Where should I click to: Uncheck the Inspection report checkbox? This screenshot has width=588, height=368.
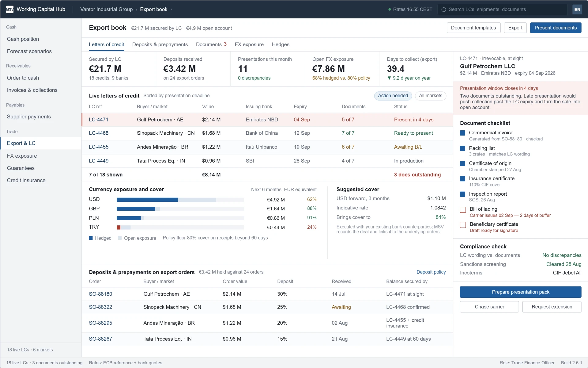(463, 194)
